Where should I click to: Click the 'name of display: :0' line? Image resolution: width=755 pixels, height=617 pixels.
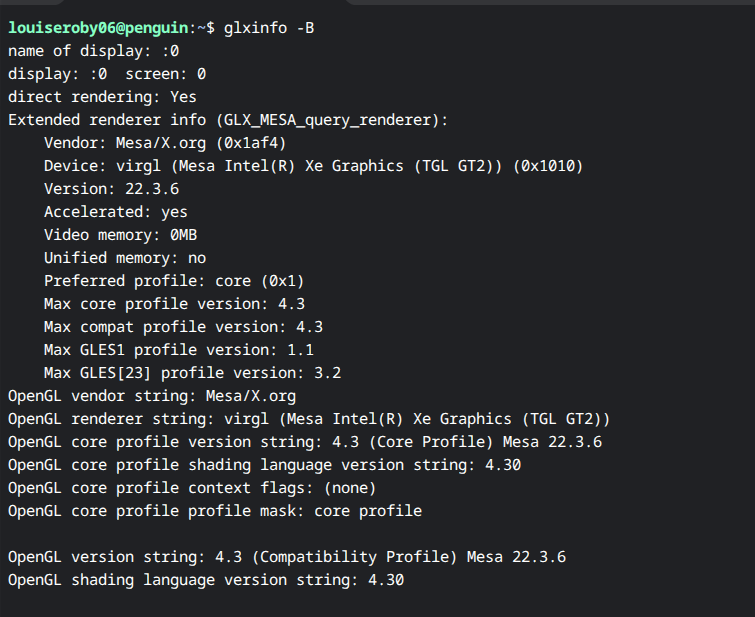pos(97,51)
